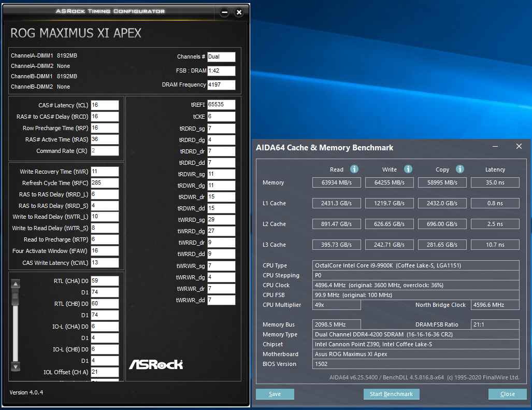Click the tWRRD_sg field showing 29
Screen dimensions: 532x410
point(221,220)
